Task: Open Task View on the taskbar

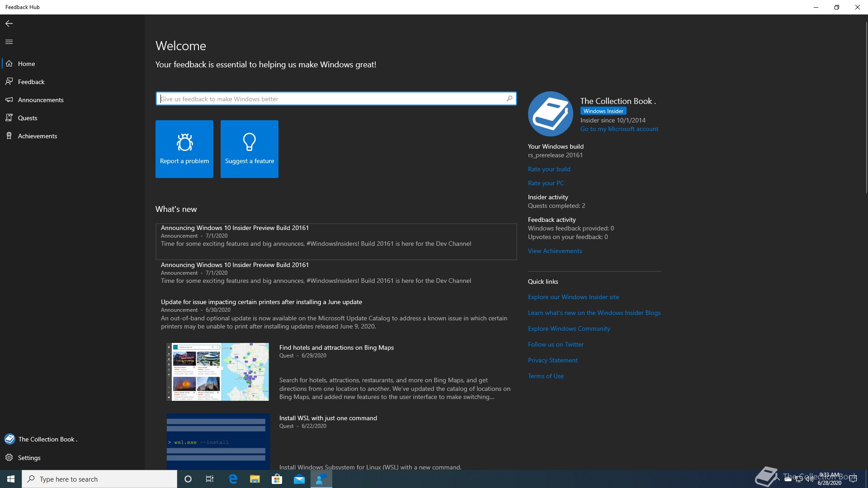Action: [210, 479]
